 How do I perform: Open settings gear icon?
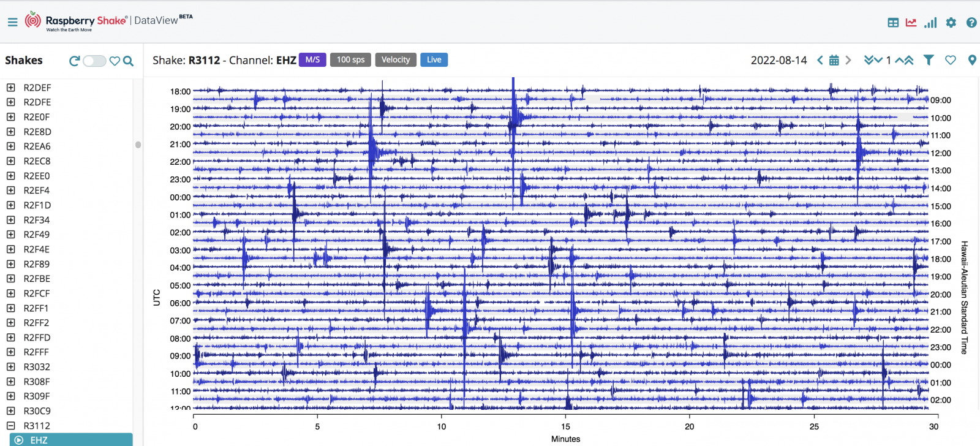951,23
